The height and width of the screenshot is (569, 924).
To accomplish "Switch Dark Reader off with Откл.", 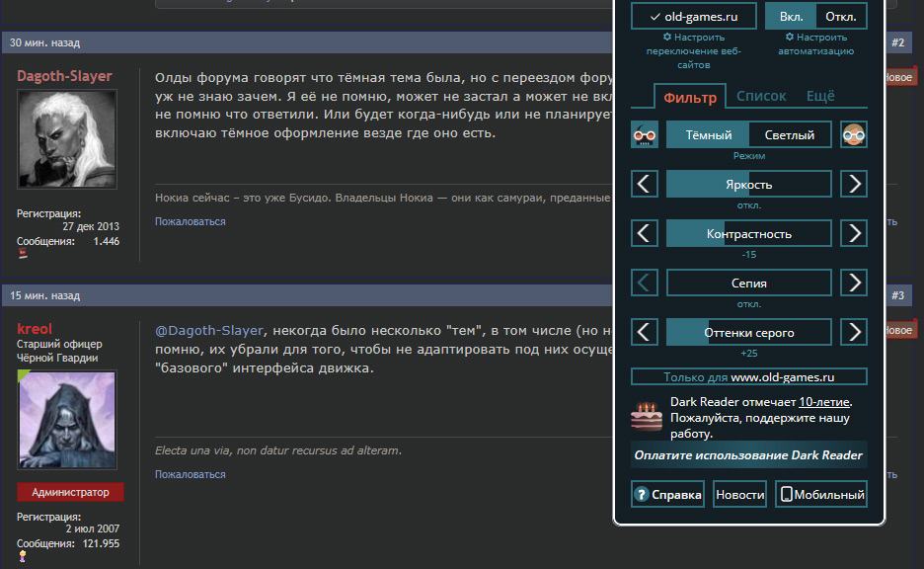I will pos(841,17).
